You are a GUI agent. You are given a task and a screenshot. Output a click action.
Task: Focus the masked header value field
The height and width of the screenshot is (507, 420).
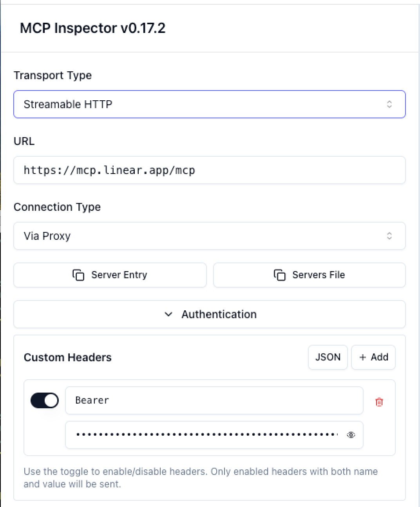(x=206, y=435)
